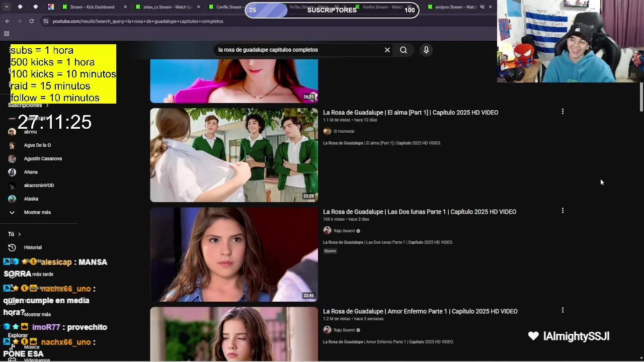The width and height of the screenshot is (644, 362).
Task: Close the Stream - Kick Dashboard tab
Action: [x=125, y=7]
